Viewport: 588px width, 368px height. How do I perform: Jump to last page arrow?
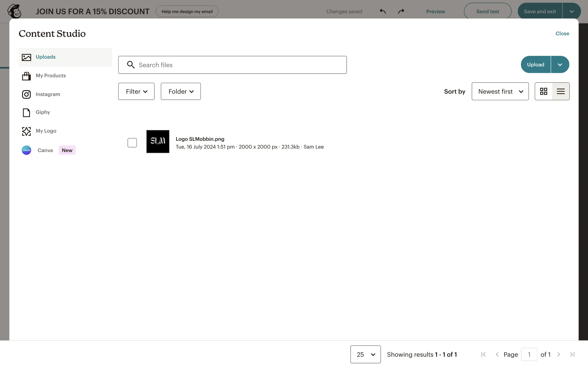[x=572, y=355]
